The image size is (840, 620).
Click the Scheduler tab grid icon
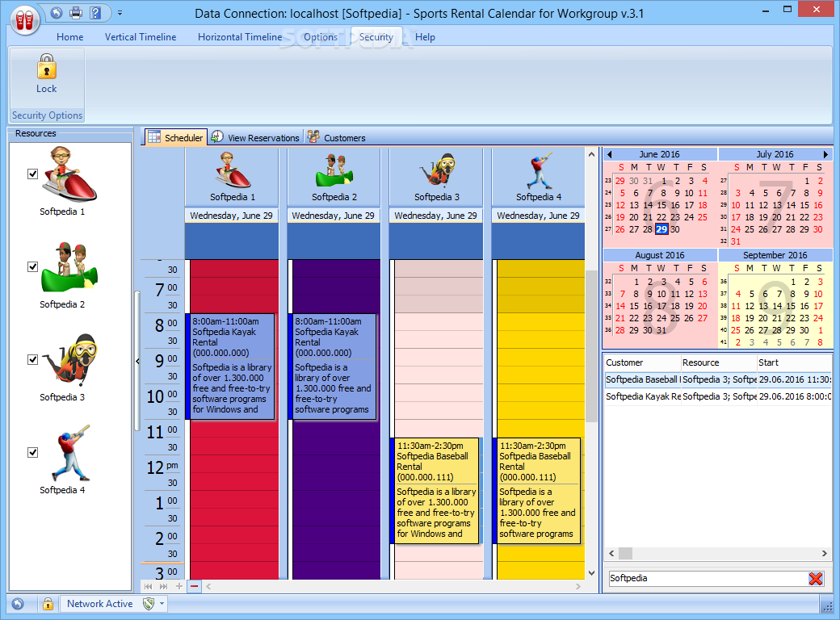coord(154,137)
